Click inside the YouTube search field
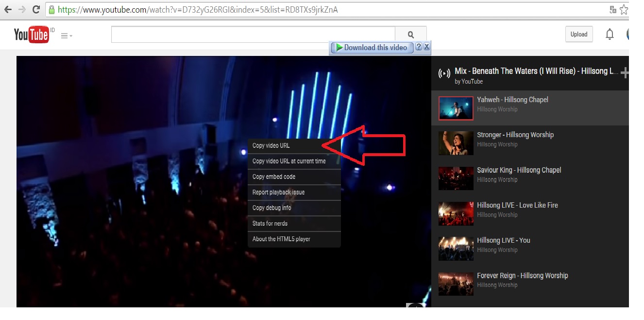This screenshot has width=644, height=320. (253, 34)
